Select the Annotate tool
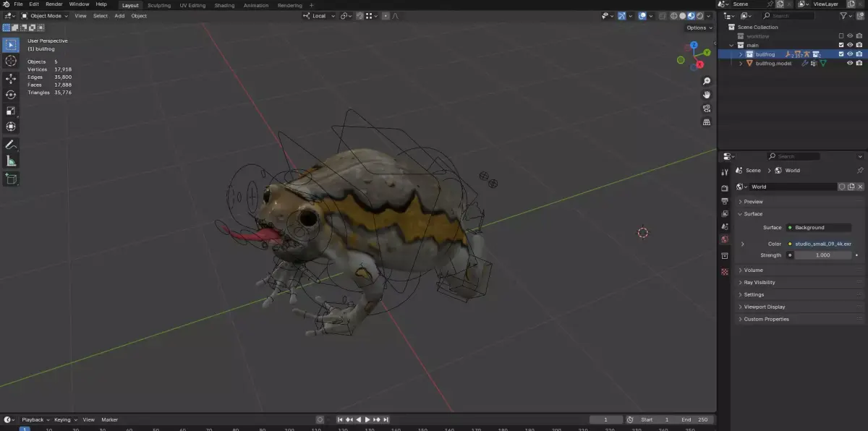868x431 pixels. coord(11,145)
